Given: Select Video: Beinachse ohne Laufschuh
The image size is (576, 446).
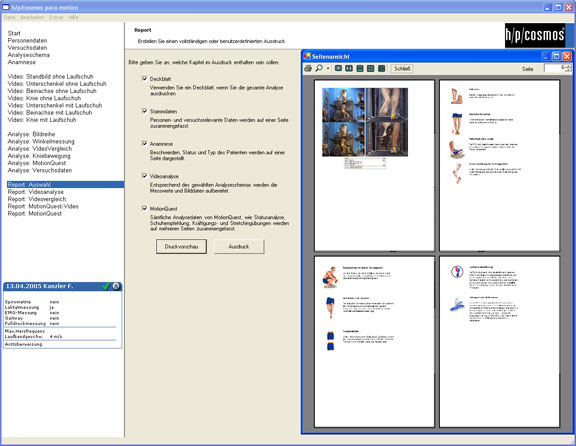Looking at the screenshot, I should coord(52,91).
